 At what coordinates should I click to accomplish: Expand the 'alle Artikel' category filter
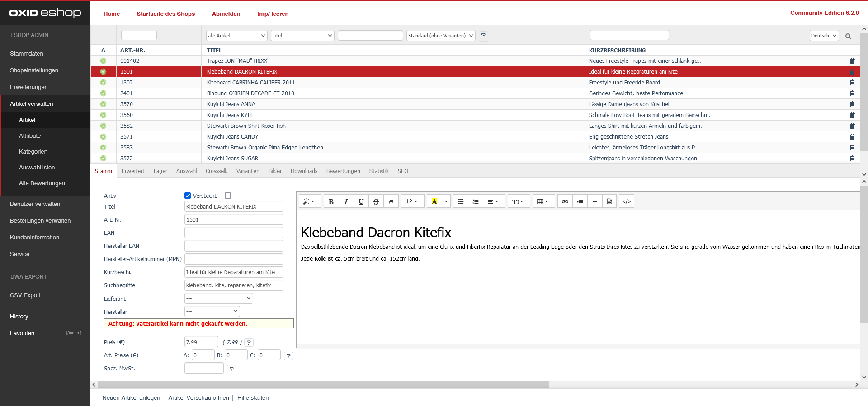tap(236, 36)
